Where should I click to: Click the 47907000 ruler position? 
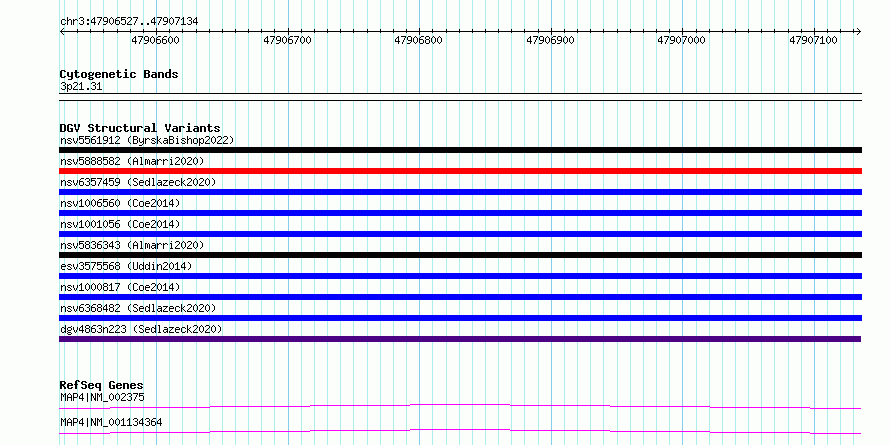tap(682, 40)
